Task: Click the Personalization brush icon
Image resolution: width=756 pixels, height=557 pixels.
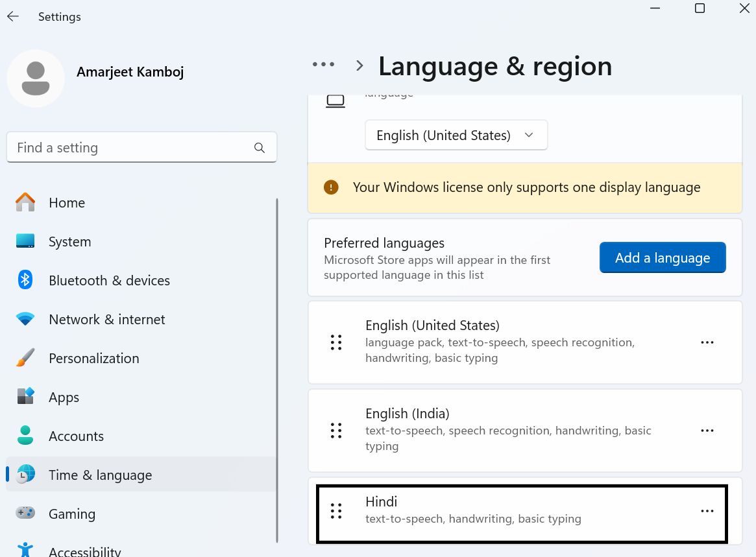Action: (25, 358)
